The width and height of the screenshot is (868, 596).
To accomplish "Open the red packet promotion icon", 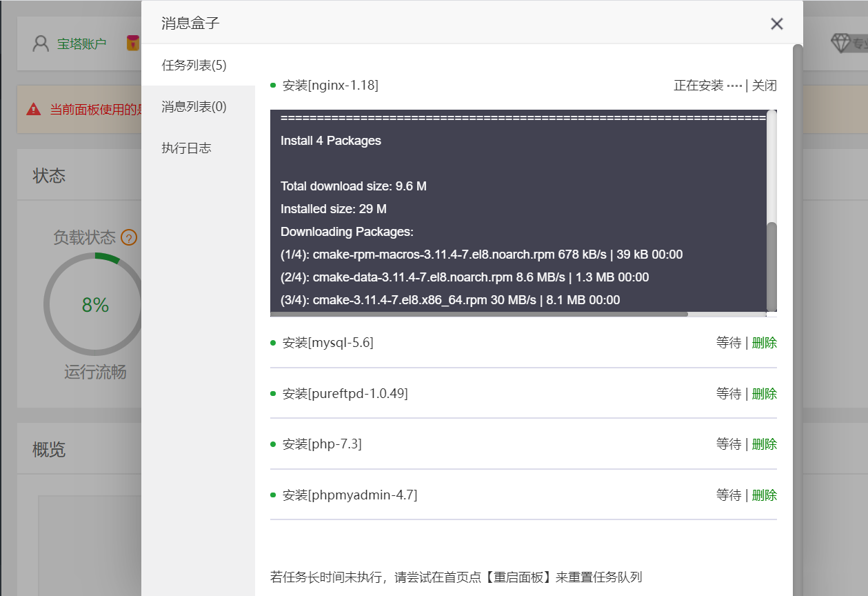I will 133,41.
